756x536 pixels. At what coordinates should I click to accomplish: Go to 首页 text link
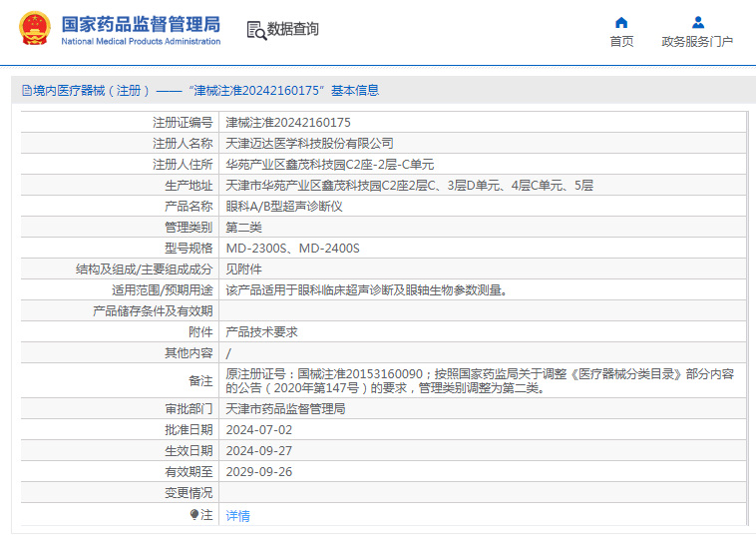coord(621,42)
